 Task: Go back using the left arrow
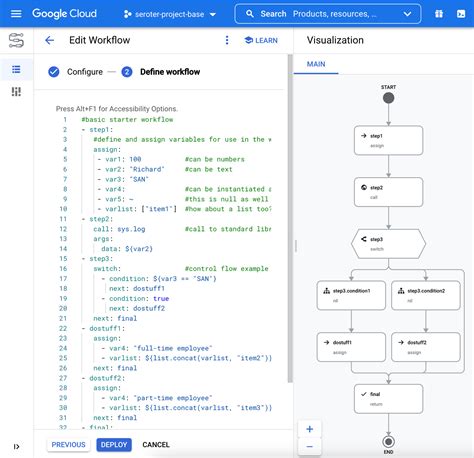click(x=49, y=40)
